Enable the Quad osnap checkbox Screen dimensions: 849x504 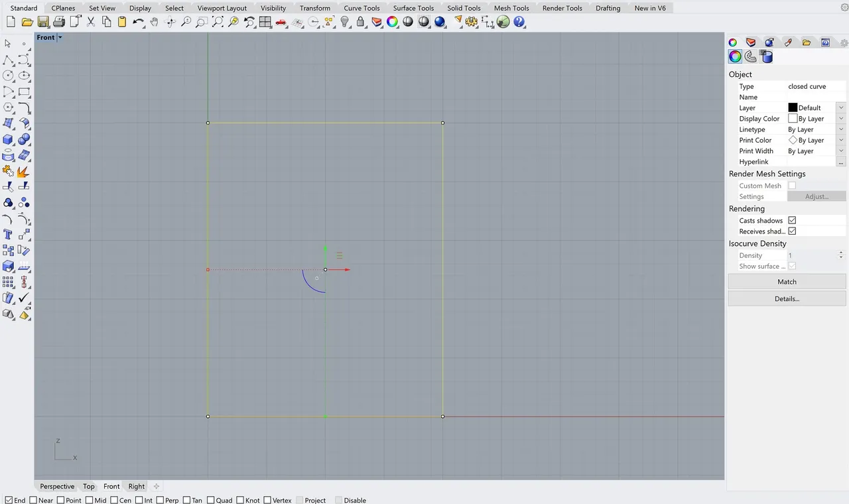click(210, 500)
